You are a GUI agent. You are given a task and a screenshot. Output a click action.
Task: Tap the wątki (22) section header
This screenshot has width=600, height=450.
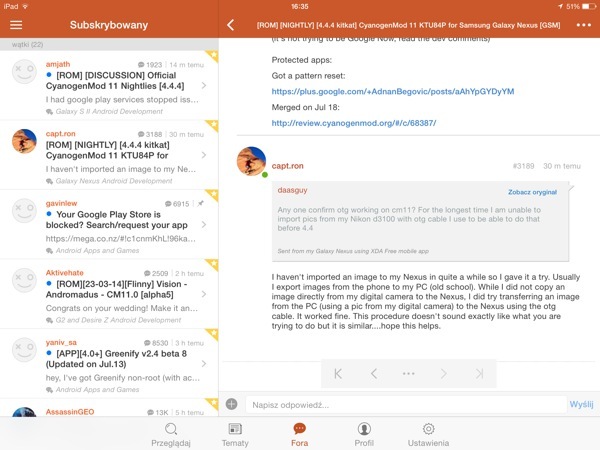27,44
